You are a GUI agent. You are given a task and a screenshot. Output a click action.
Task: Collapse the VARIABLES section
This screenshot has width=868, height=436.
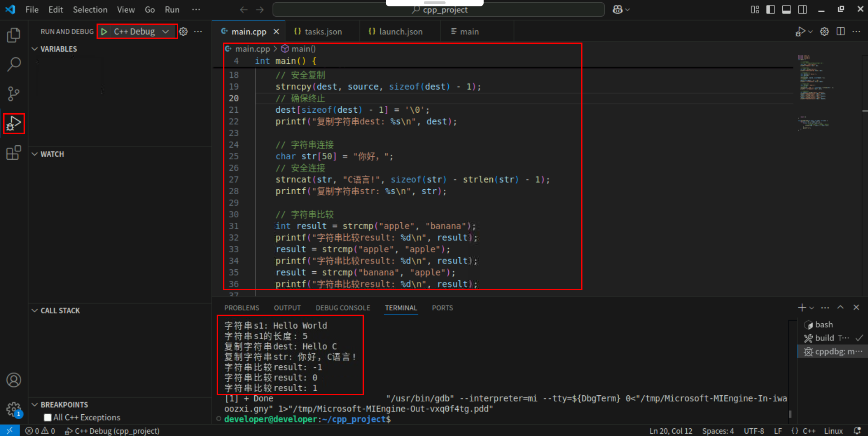pyautogui.click(x=34, y=49)
